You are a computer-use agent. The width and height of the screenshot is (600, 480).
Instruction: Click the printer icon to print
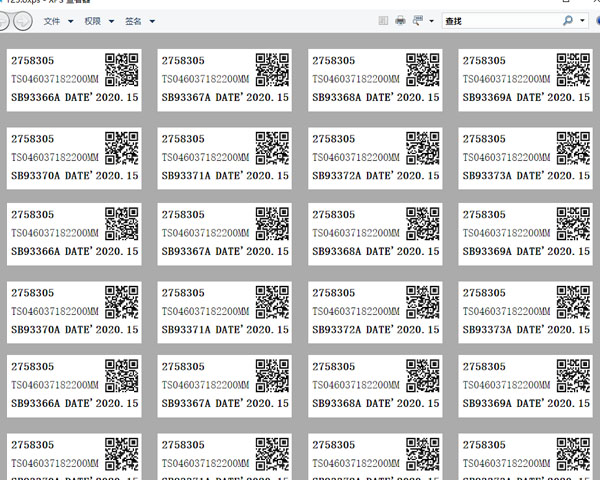click(400, 20)
